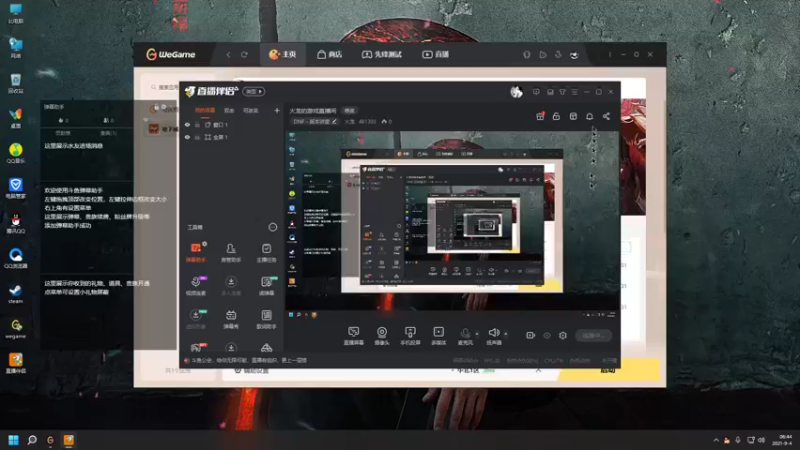Toggle visibility eye for 窗口 1 source
The height and width of the screenshot is (450, 800).
coord(187,125)
